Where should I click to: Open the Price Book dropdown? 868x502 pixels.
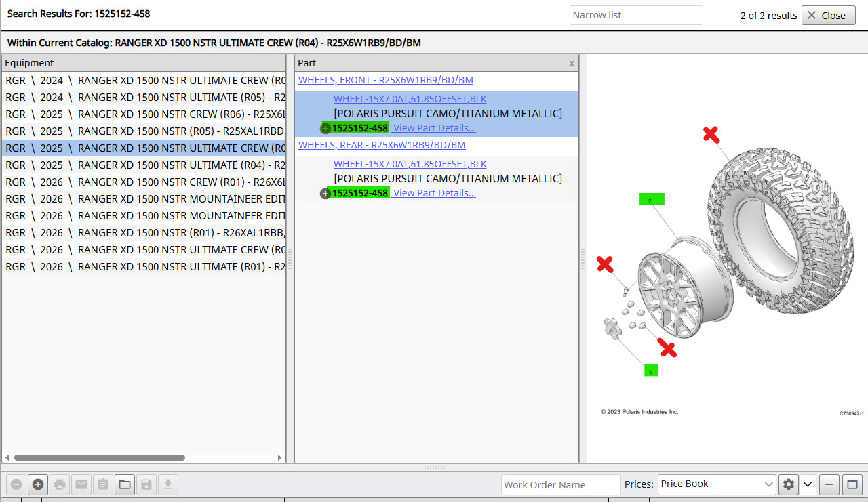coord(717,484)
